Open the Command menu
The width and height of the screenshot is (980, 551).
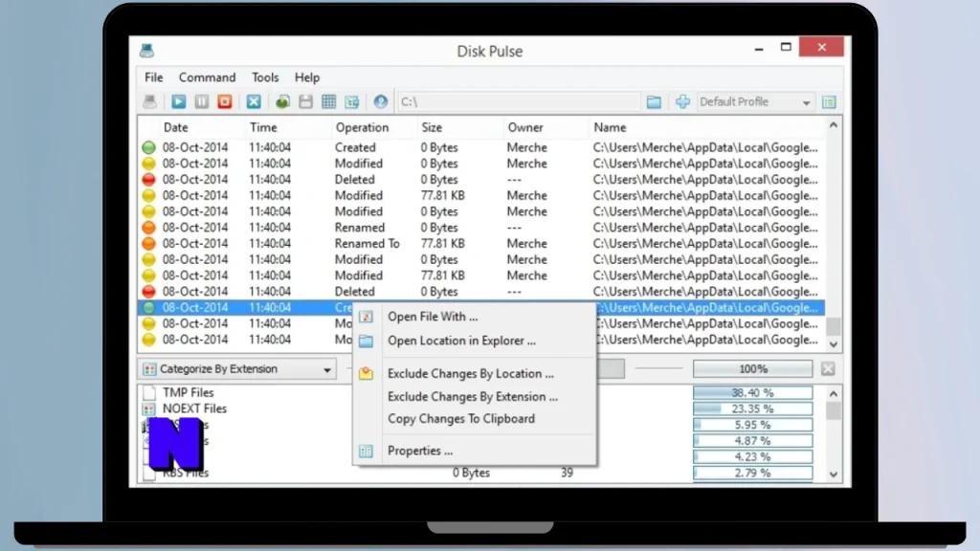point(208,77)
